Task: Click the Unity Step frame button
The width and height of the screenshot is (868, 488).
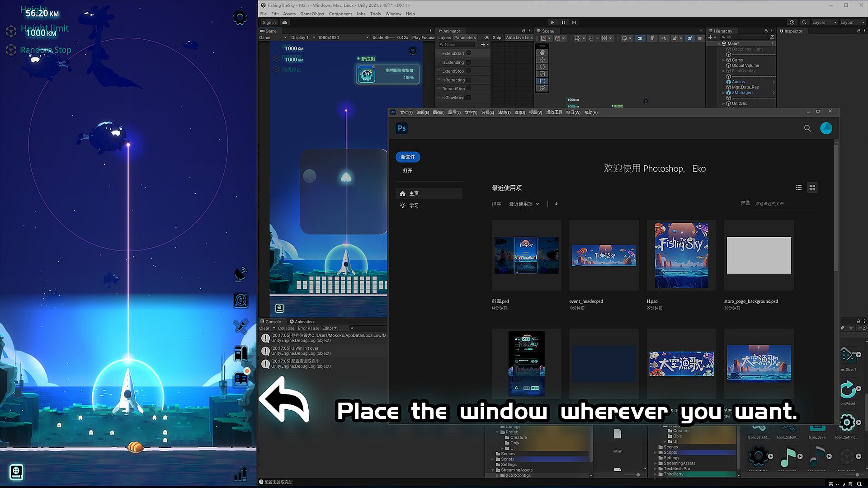Action: 574,22
